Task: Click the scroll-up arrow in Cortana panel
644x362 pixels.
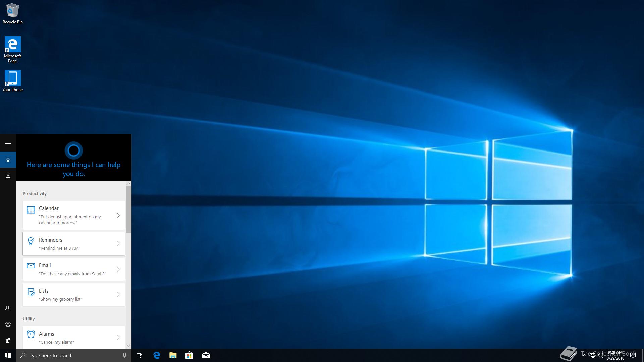Action: 129,184
